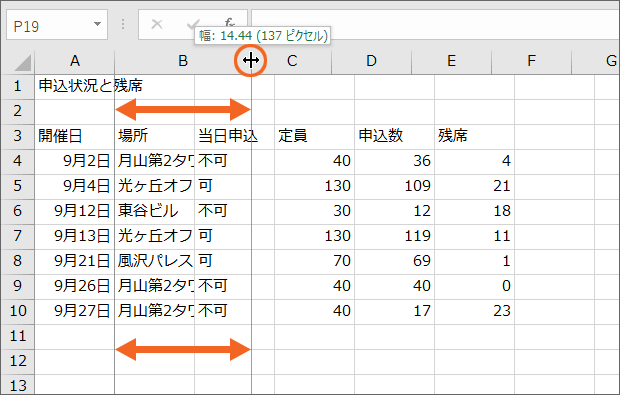Click remaining seats cell 21

474,186
